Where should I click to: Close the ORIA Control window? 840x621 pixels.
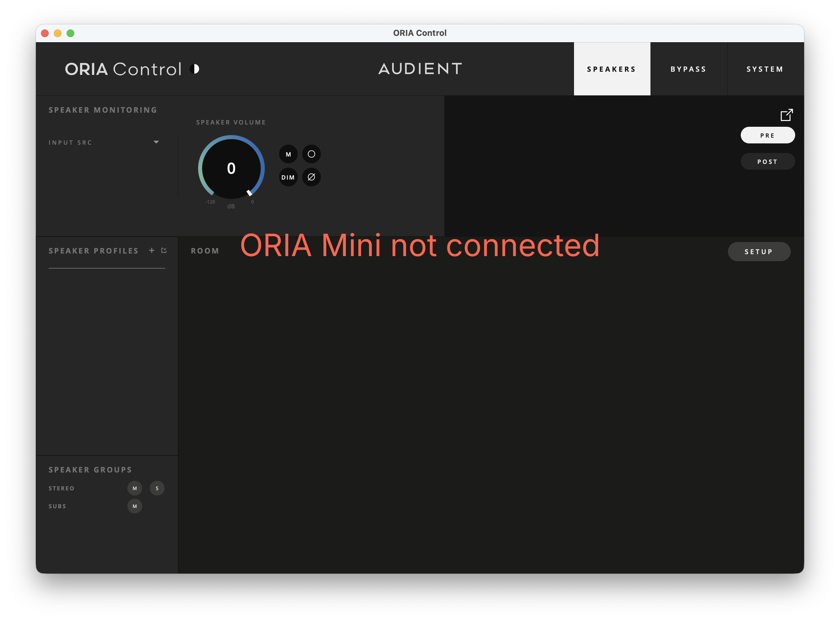[45, 33]
